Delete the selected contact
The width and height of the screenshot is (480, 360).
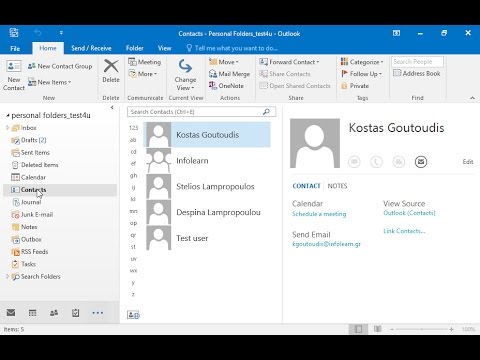111,71
